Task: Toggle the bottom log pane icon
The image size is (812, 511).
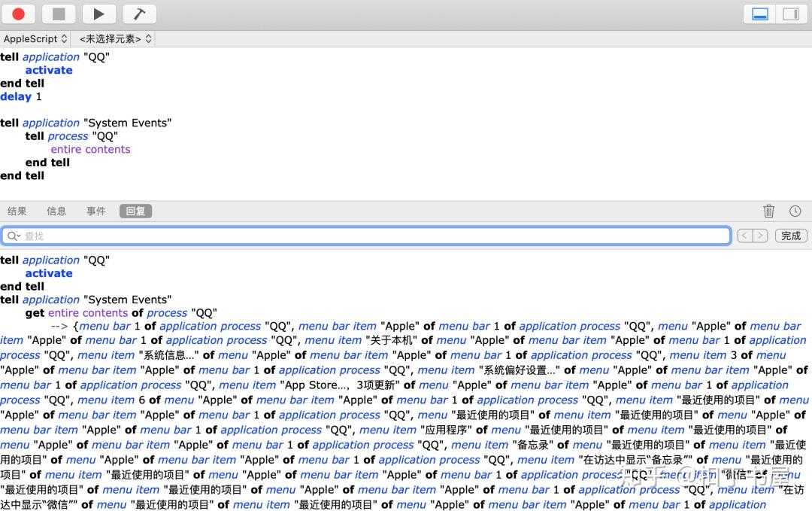Action: 759,14
